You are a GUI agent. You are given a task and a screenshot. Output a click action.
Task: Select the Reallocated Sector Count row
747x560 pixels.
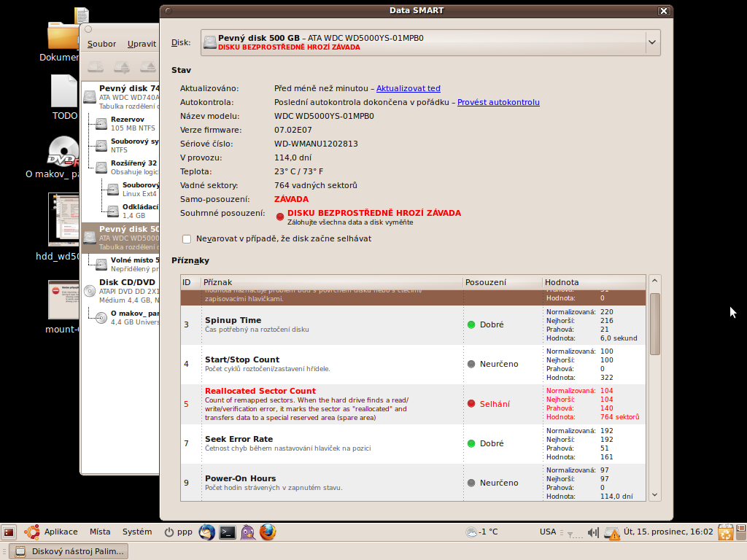pos(413,404)
